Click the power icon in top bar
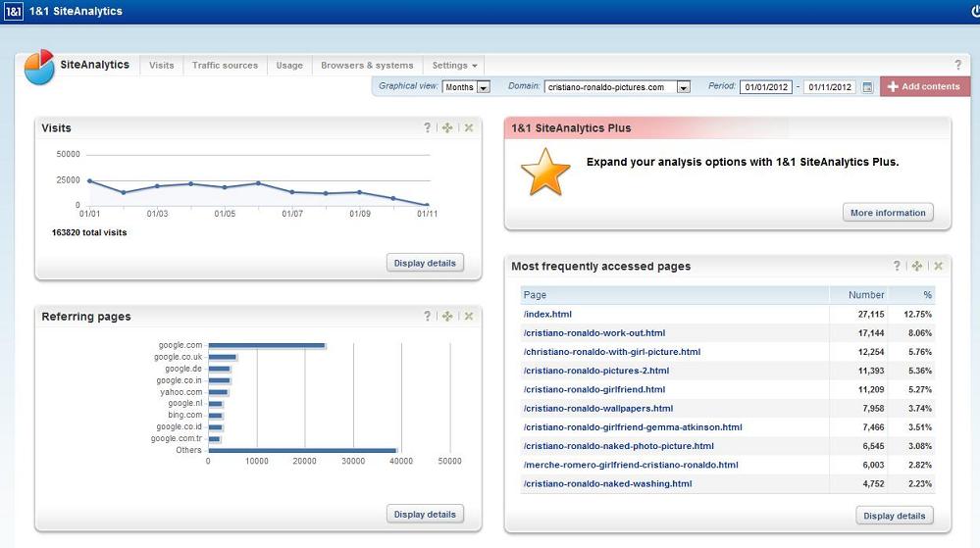Viewport: 980px width, 548px height. 975,11
